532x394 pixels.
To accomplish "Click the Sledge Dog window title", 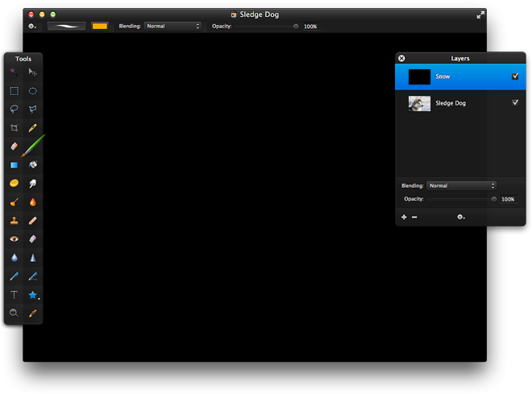I will (260, 15).
